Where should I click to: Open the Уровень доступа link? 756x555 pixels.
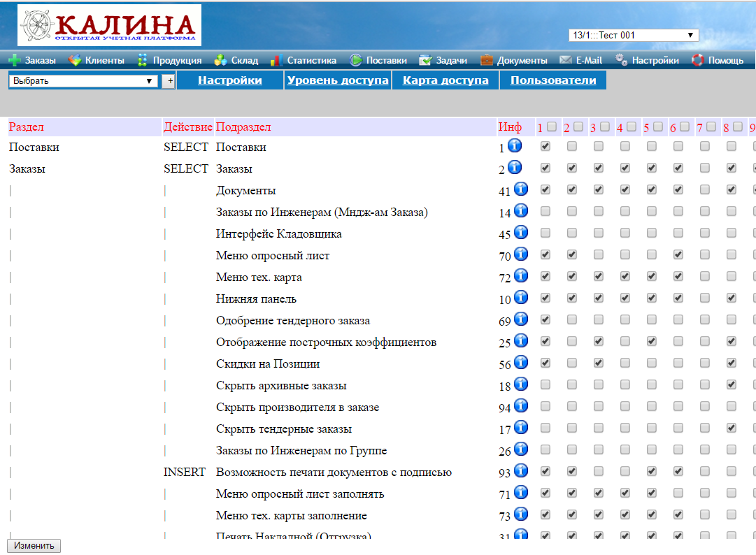point(338,80)
